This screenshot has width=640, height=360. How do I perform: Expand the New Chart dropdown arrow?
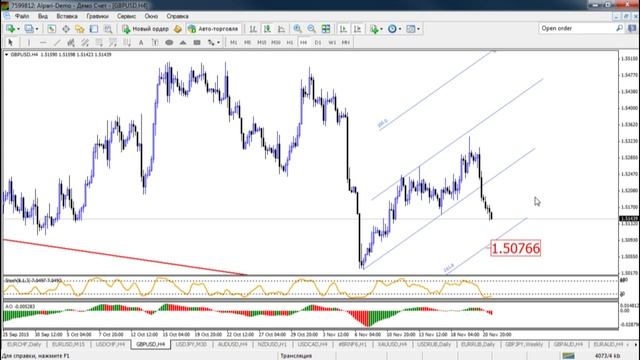[x=18, y=29]
